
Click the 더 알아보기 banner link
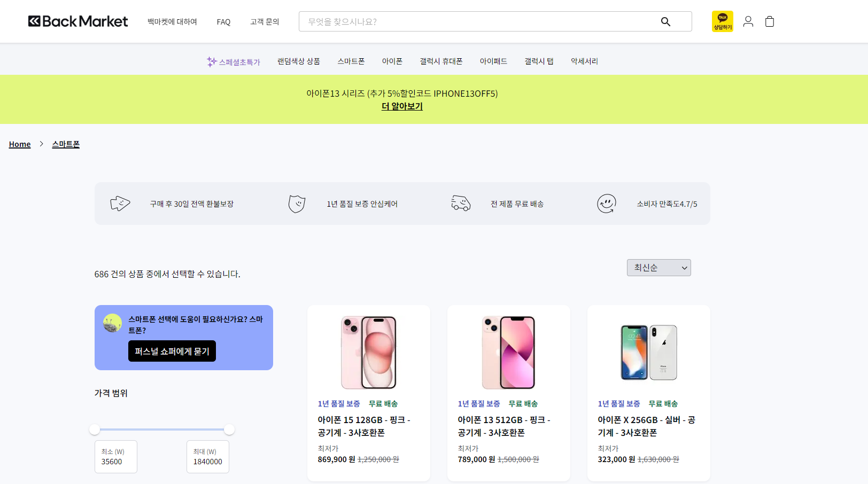(401, 106)
